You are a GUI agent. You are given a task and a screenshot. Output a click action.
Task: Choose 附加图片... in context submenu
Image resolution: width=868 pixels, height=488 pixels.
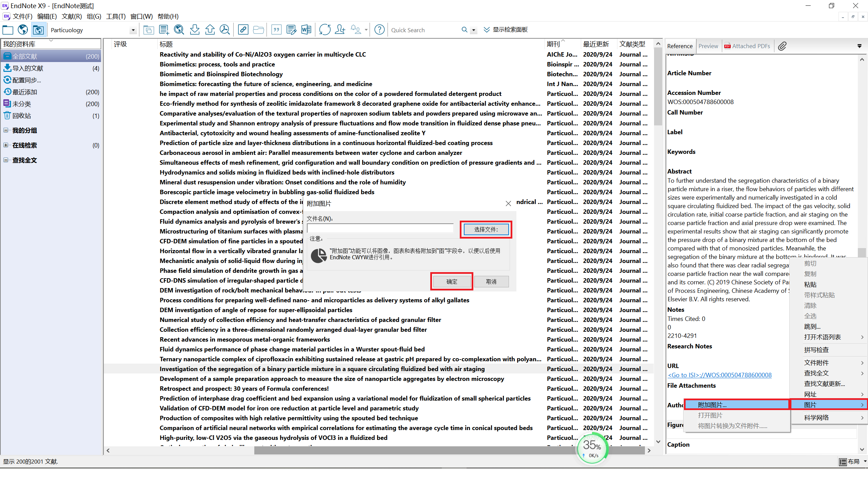point(736,405)
